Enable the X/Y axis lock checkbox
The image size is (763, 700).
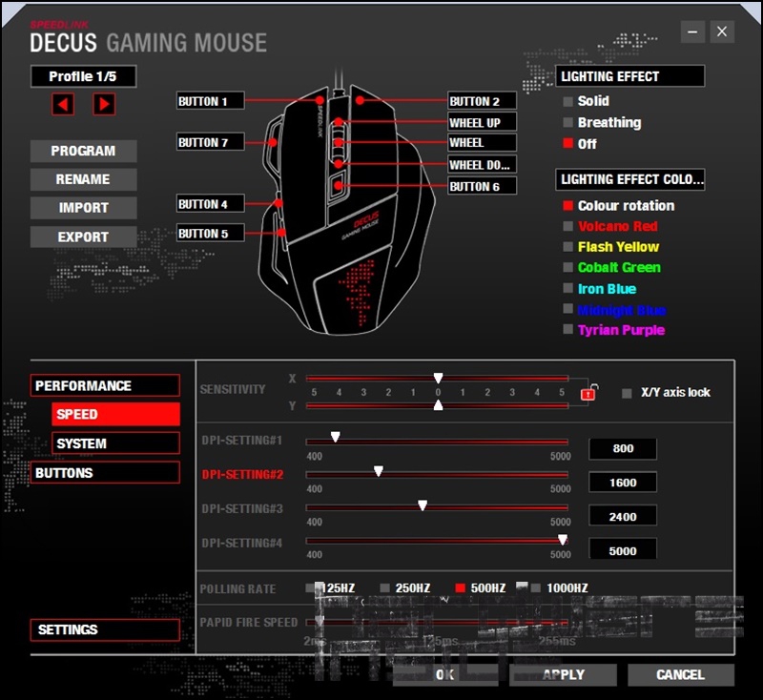627,393
